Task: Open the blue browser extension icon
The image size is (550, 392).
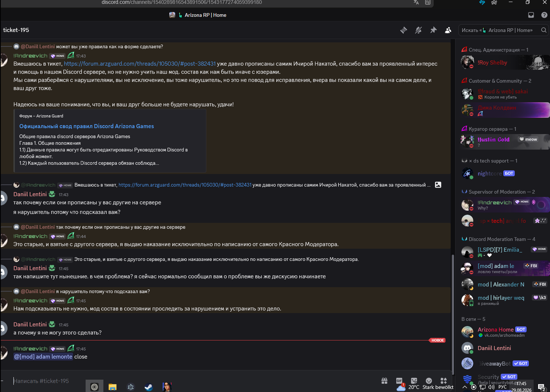Action: coord(482,2)
